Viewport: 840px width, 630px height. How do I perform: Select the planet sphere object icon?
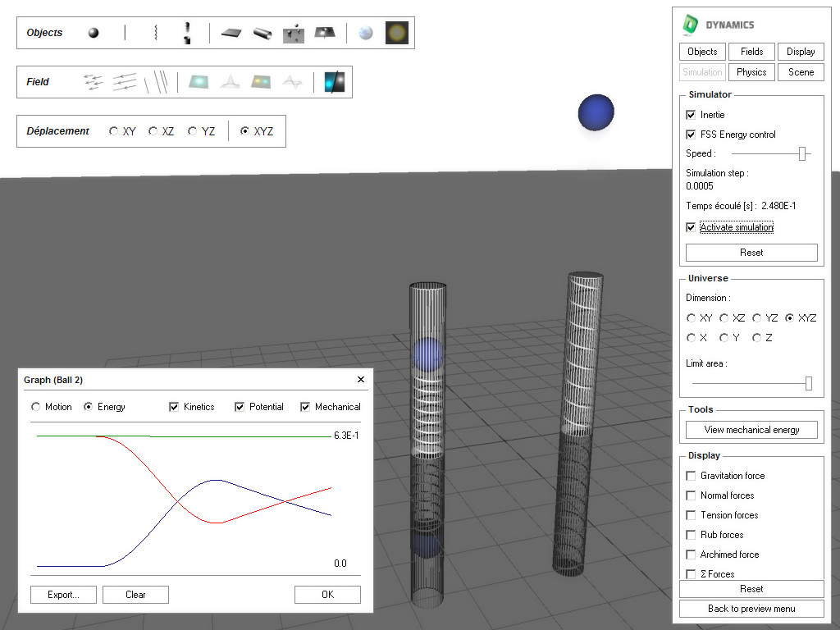pyautogui.click(x=364, y=33)
